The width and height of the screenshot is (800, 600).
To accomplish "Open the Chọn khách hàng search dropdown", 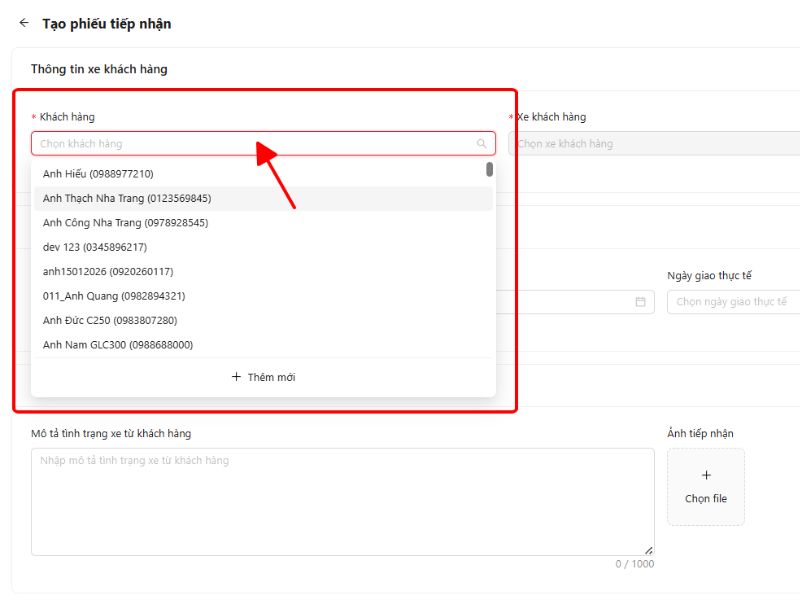I will click(255, 144).
